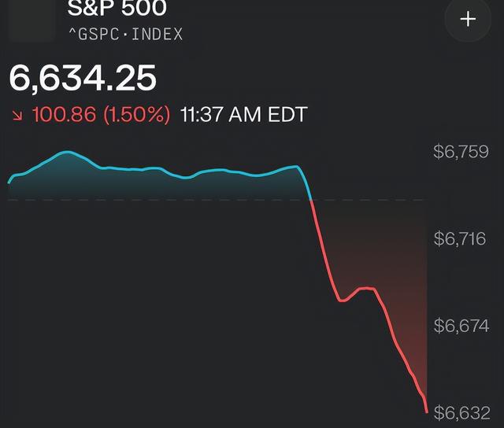Select the $6,716 y-axis label

click(461, 238)
